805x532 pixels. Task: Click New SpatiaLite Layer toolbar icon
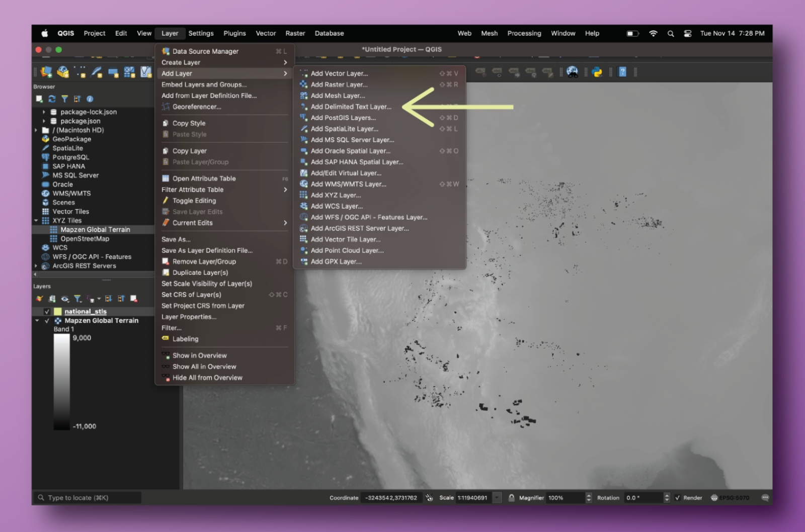pos(97,72)
